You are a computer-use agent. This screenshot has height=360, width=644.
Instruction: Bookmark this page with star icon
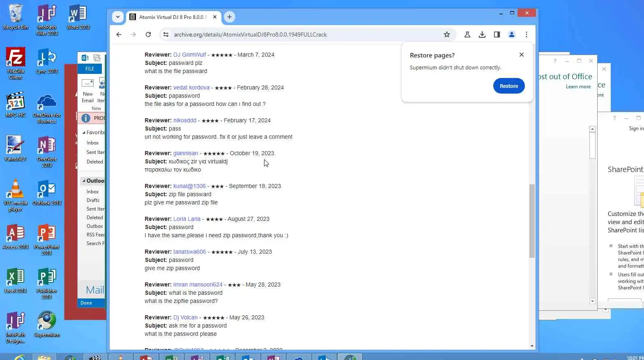447,34
